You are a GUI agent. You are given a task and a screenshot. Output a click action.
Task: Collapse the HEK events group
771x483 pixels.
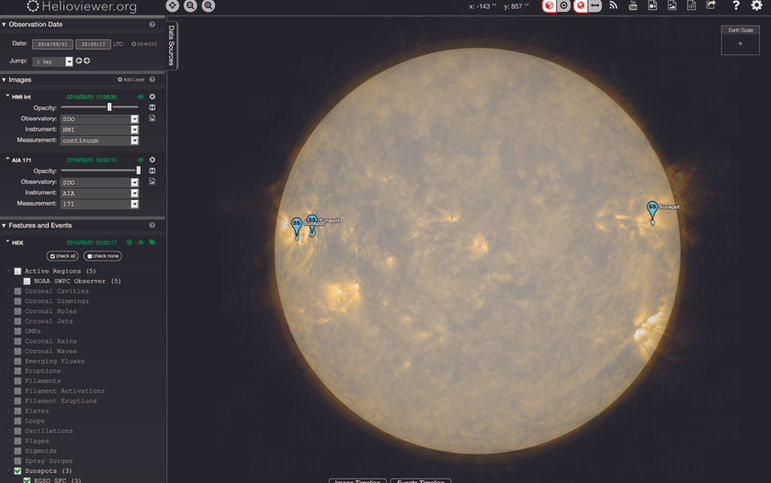click(x=7, y=242)
